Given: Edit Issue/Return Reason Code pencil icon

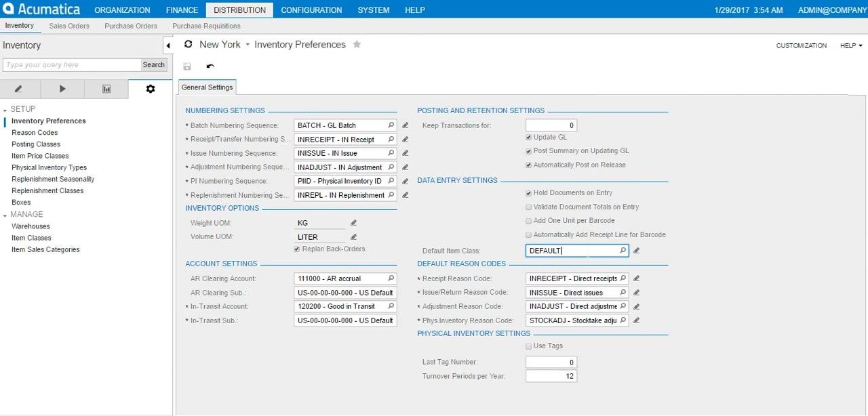Looking at the screenshot, I should (636, 292).
